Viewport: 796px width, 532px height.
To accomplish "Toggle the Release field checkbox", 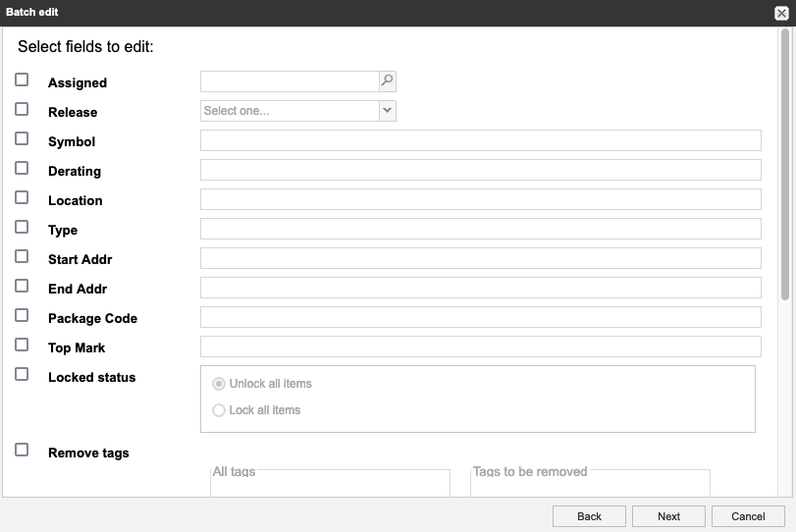I will coord(22,110).
